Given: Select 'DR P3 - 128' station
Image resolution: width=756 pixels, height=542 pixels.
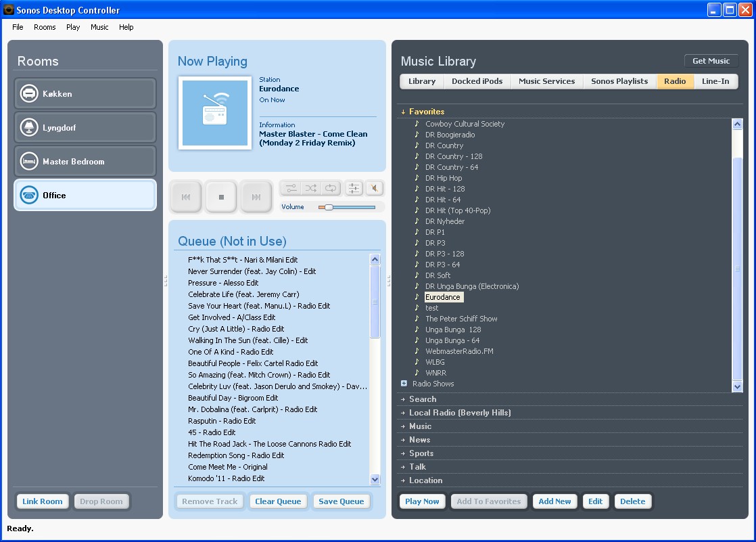Looking at the screenshot, I should point(444,253).
